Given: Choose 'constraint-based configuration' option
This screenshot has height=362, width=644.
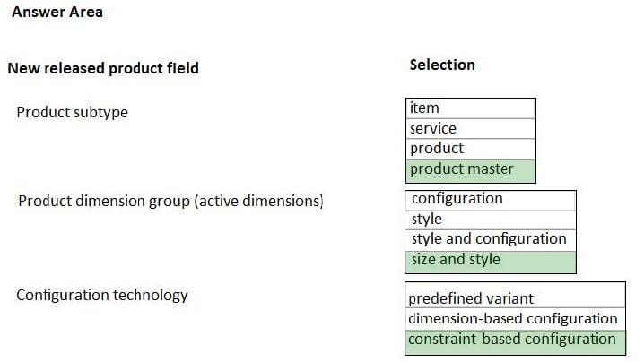Looking at the screenshot, I should point(515,342).
